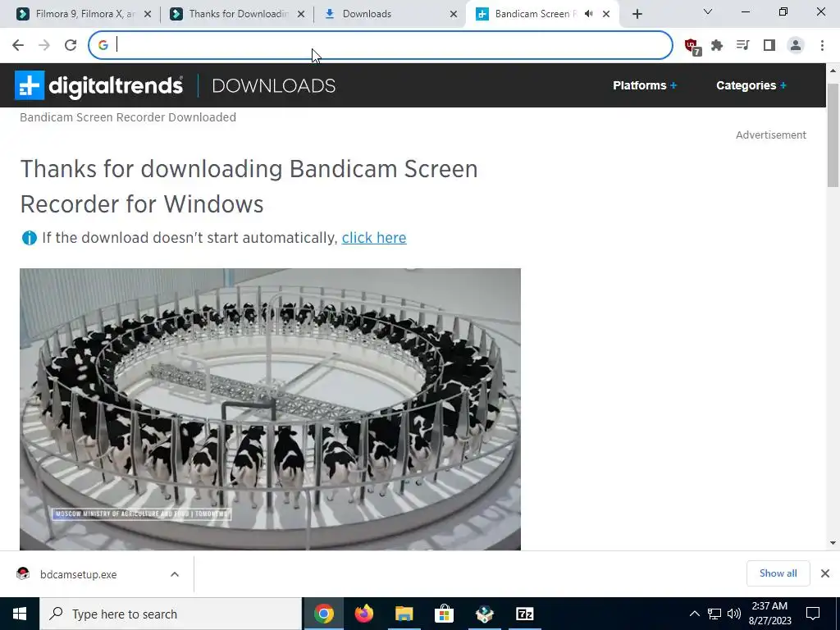Open Chrome from the taskbar
Viewport: 840px width, 630px height.
[x=323, y=614]
